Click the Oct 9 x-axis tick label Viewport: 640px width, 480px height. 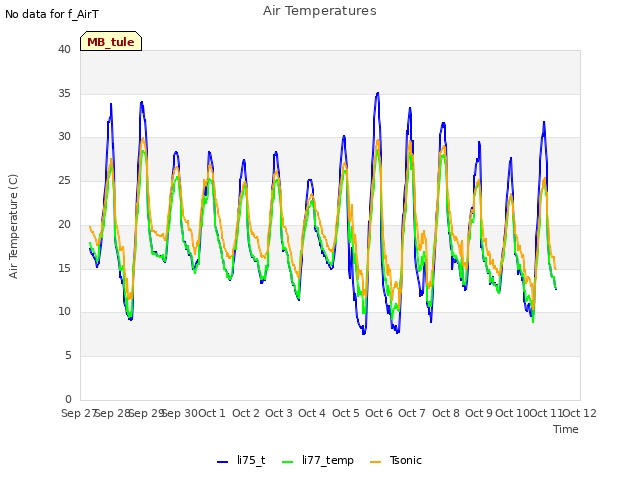point(479,413)
